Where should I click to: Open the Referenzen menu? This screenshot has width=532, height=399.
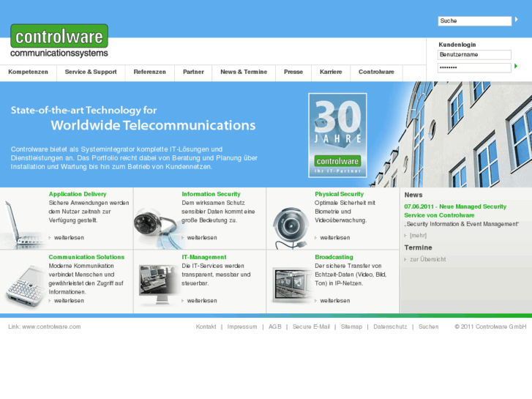pos(149,72)
